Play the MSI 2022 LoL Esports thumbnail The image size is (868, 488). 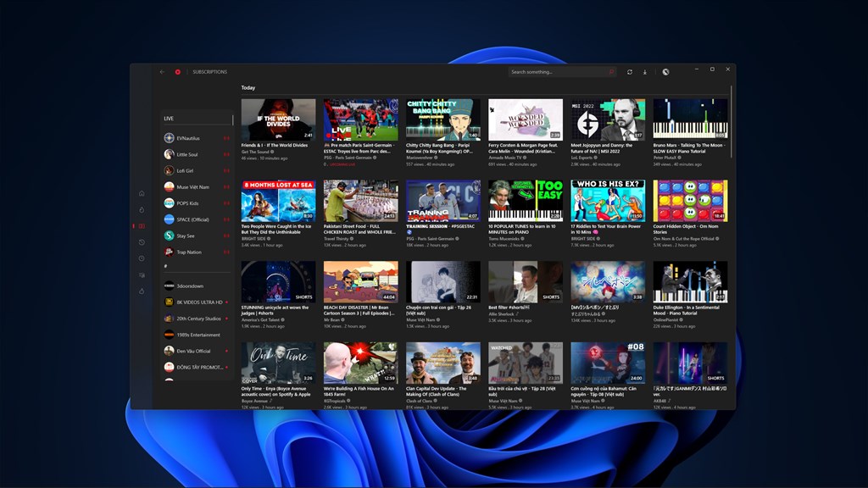coord(608,119)
